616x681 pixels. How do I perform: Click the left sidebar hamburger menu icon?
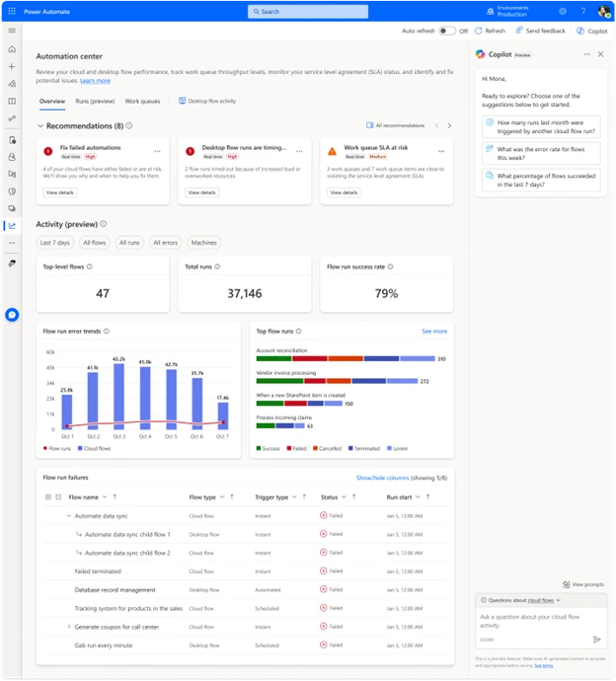pyautogui.click(x=12, y=31)
